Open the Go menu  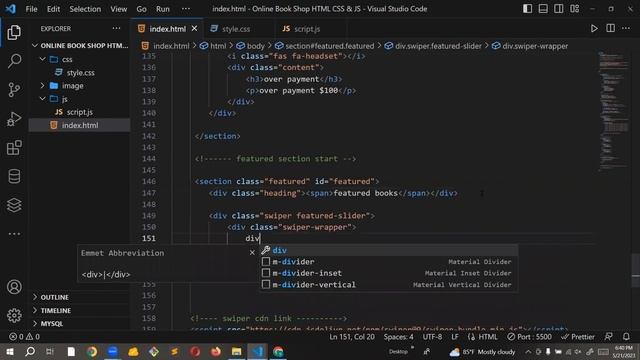click(141, 9)
